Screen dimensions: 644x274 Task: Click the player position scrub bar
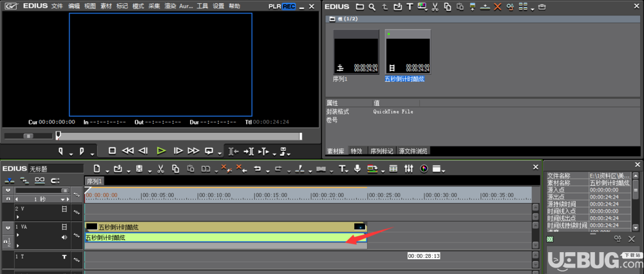pos(179,136)
